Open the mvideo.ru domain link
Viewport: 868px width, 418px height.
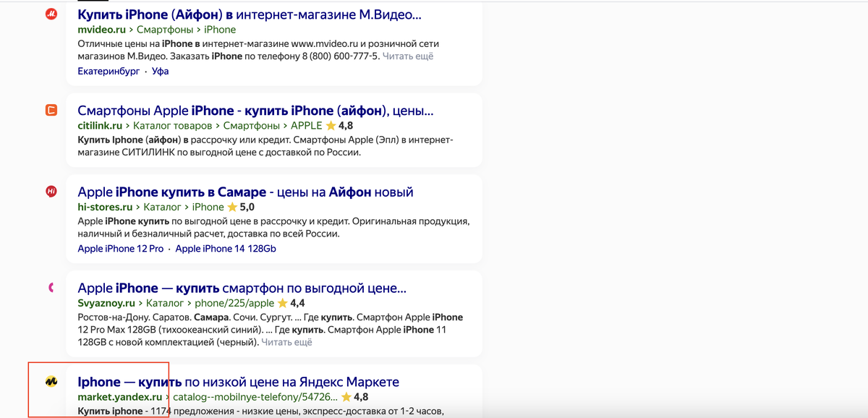[x=102, y=30]
